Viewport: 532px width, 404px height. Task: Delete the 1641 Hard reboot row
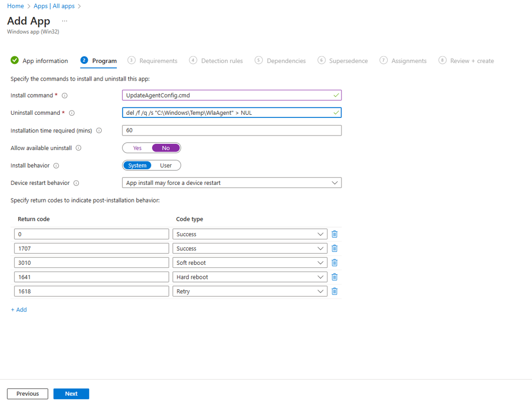coord(334,277)
